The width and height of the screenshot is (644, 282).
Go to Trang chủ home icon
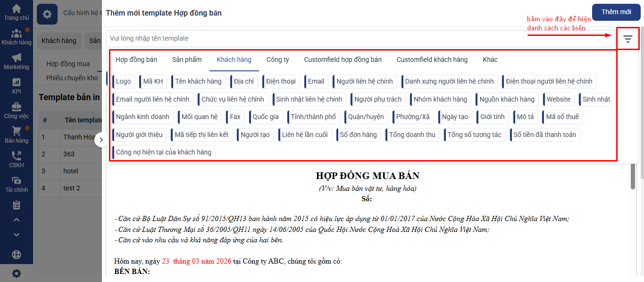tap(17, 9)
